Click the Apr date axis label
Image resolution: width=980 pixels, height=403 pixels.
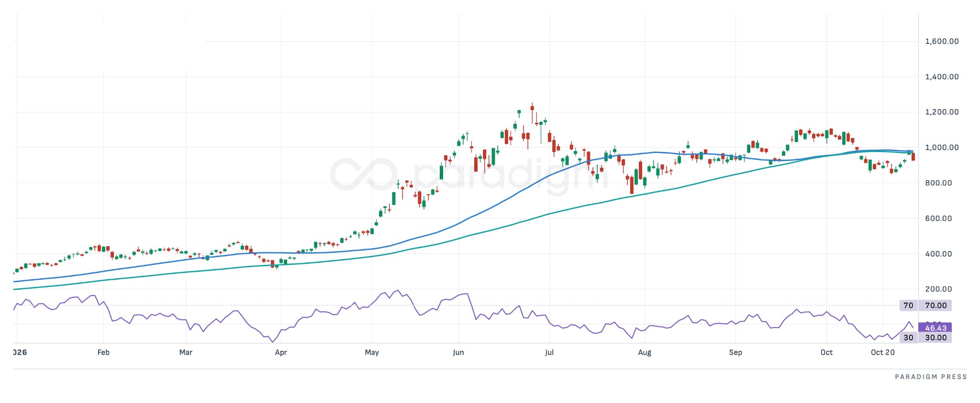(281, 352)
